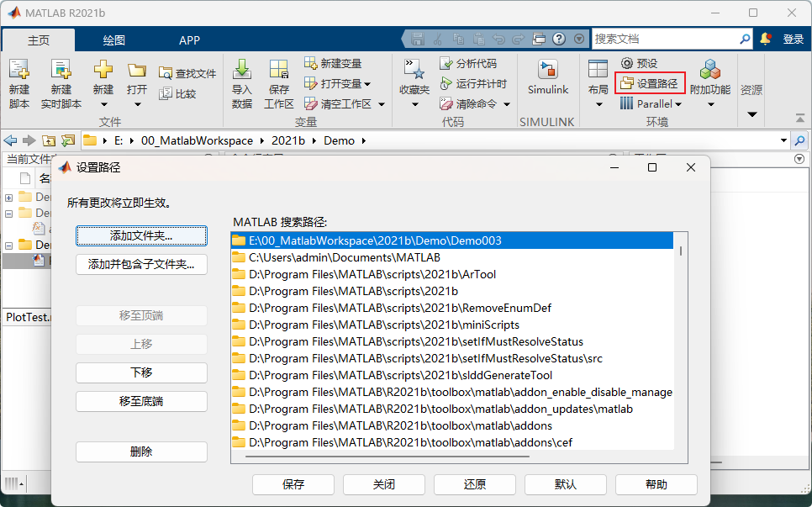
Task: Open the 新建脚本 (New Script) icon
Action: pyautogui.click(x=18, y=71)
